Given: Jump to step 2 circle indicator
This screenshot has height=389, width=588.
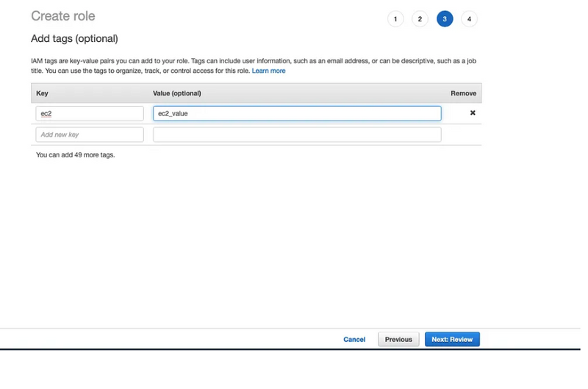Looking at the screenshot, I should [x=420, y=19].
